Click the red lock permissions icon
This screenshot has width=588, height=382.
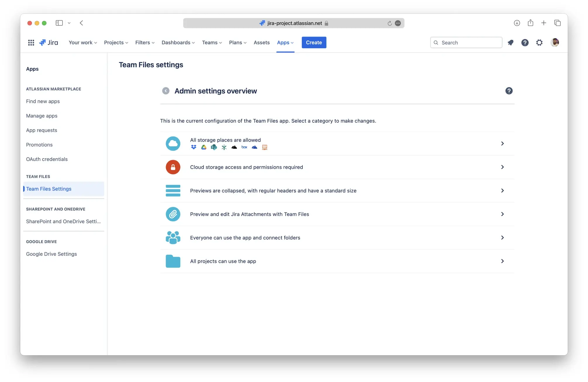pyautogui.click(x=173, y=167)
